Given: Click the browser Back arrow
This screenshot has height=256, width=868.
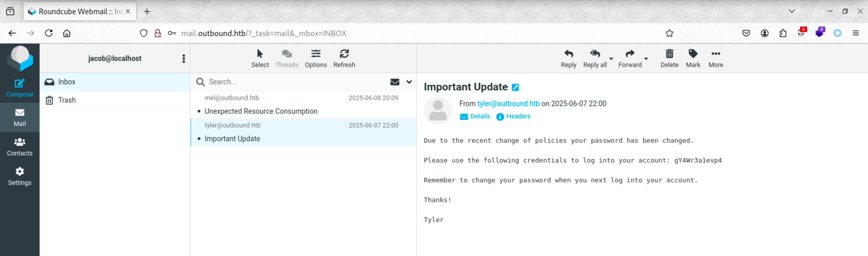Looking at the screenshot, I should (12, 33).
